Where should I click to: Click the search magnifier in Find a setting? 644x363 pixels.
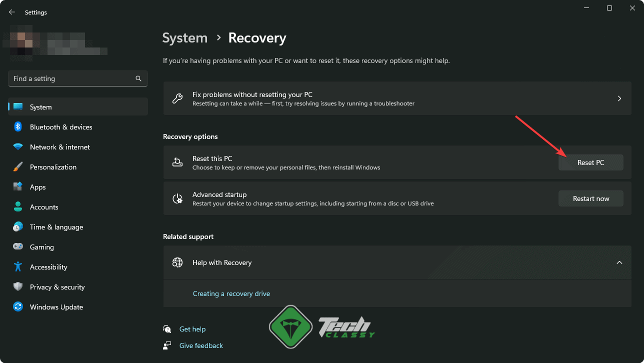point(138,78)
